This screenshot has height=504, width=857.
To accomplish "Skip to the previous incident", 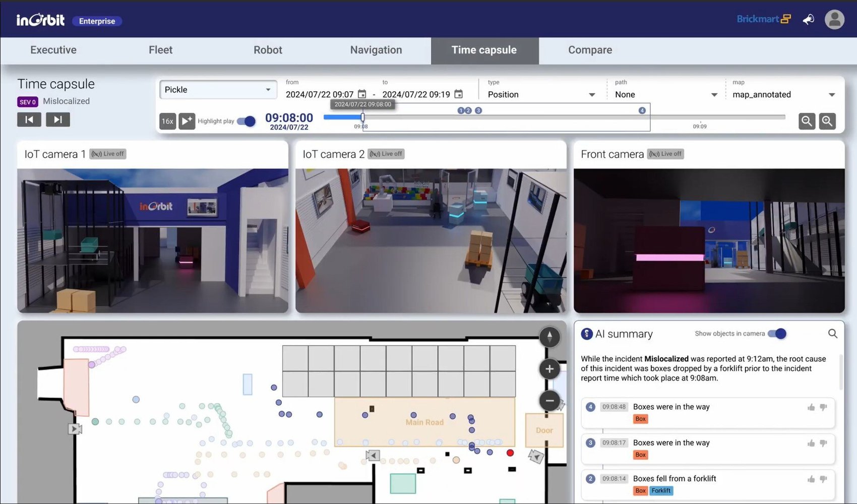I will [29, 119].
